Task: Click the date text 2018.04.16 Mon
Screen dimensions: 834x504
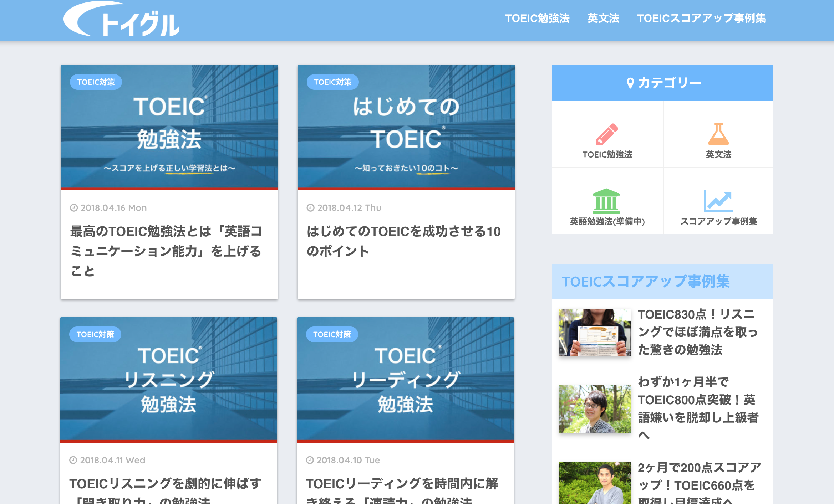Action: 114,208
